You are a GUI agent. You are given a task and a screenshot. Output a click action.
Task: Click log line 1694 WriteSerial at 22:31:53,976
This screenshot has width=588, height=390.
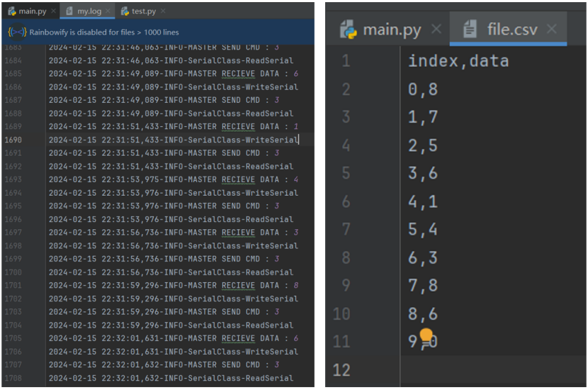pyautogui.click(x=174, y=193)
